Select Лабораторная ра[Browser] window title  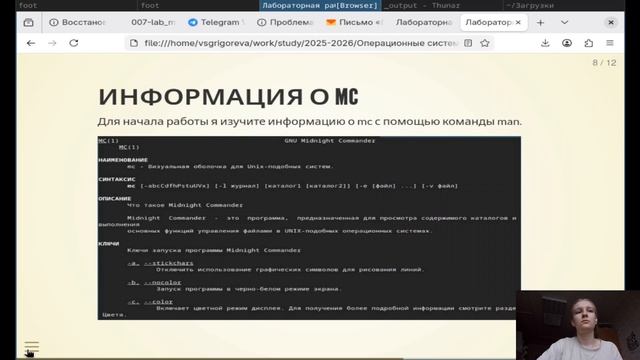(x=320, y=5)
